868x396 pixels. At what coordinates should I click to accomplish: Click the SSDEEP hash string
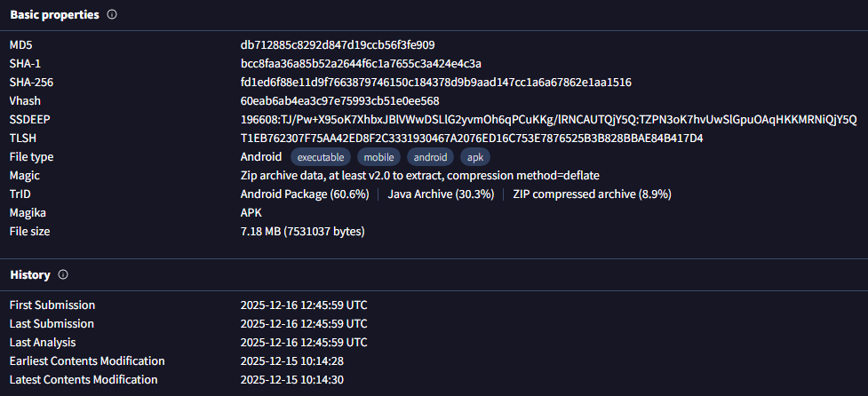click(x=548, y=120)
